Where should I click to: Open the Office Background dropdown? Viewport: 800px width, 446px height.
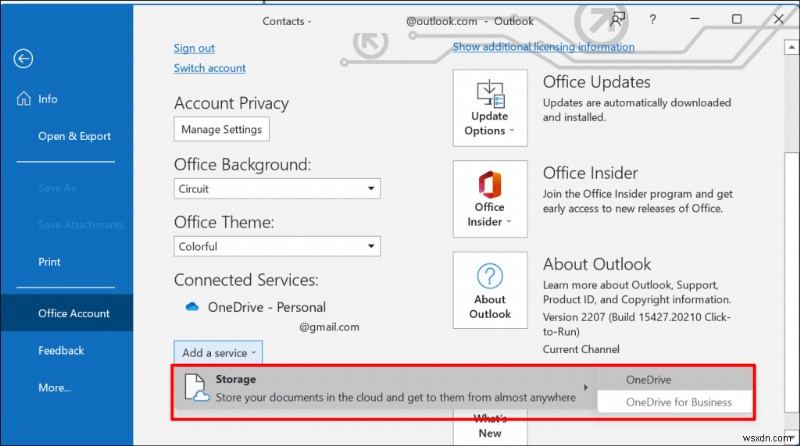[x=277, y=189]
